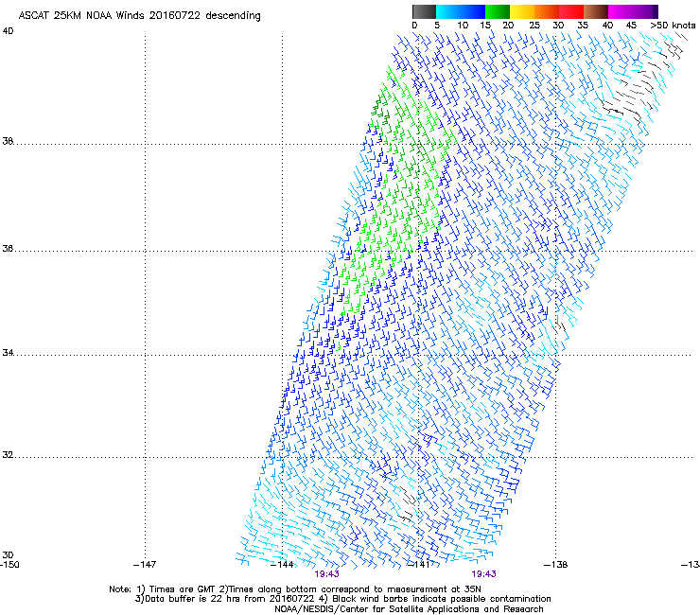700x615 pixels.
Task: Click the '25' legend scale label
Action: point(534,26)
